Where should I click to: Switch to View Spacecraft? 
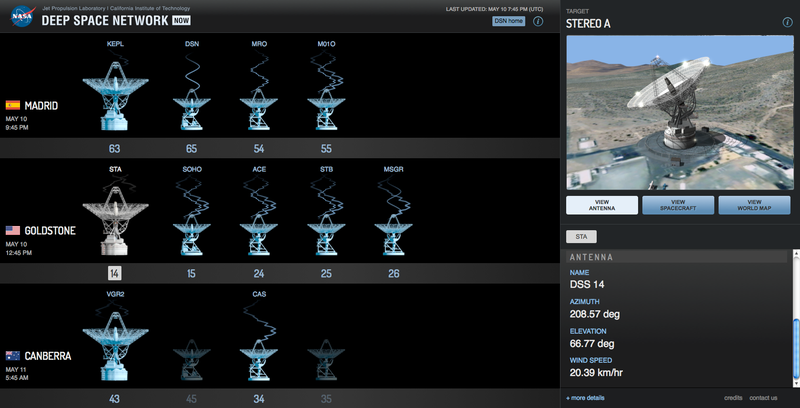[678, 205]
